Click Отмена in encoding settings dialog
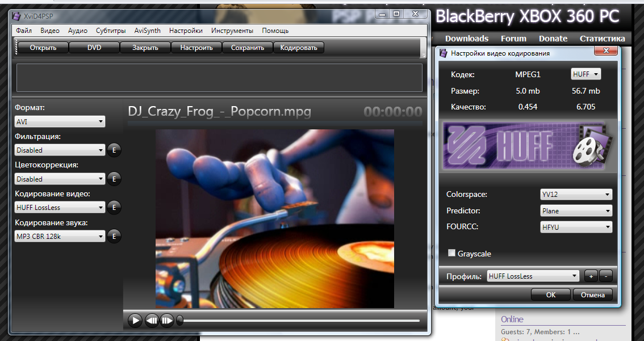 pyautogui.click(x=593, y=294)
